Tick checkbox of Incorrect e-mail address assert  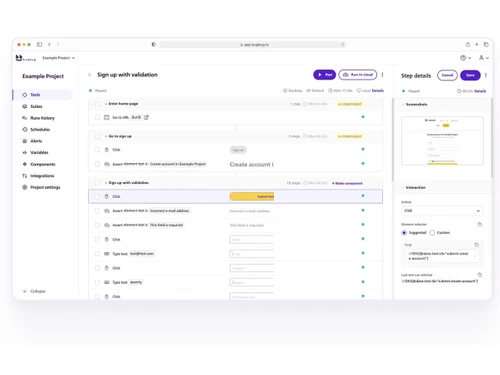(x=97, y=211)
